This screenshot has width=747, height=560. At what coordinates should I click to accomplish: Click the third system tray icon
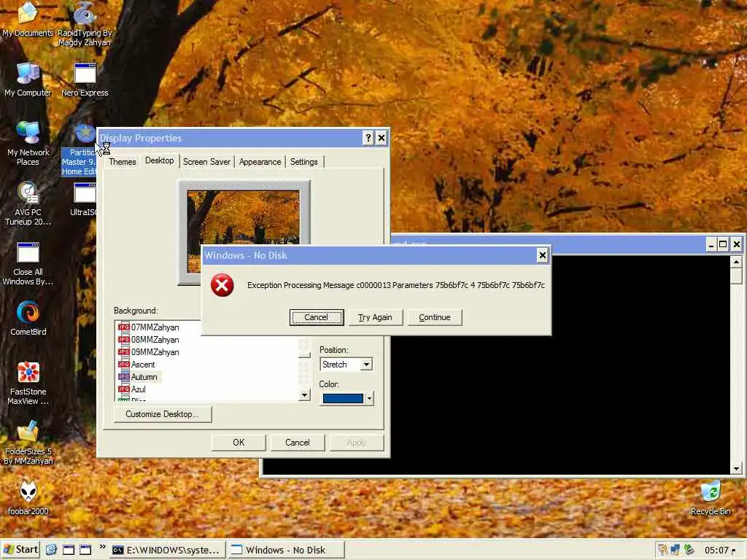(689, 550)
